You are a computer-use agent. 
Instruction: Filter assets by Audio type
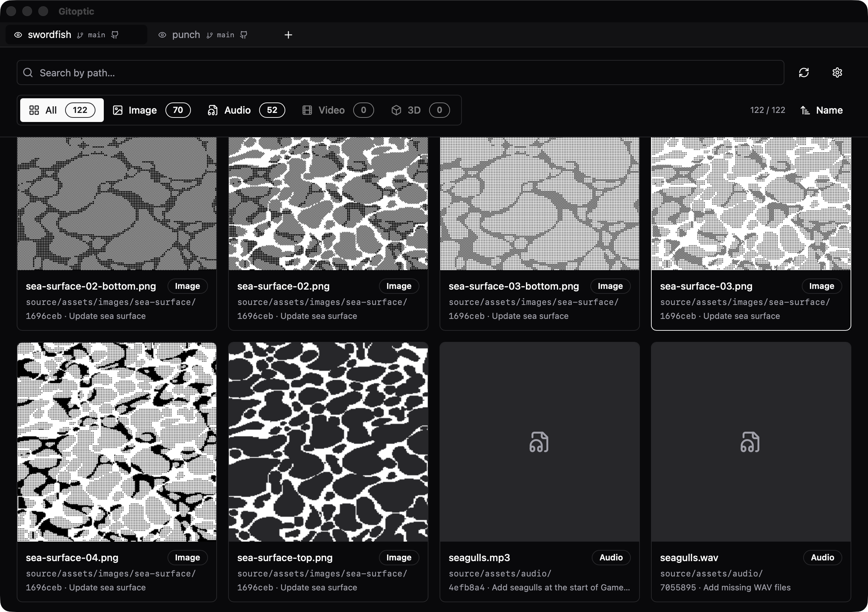coord(246,110)
